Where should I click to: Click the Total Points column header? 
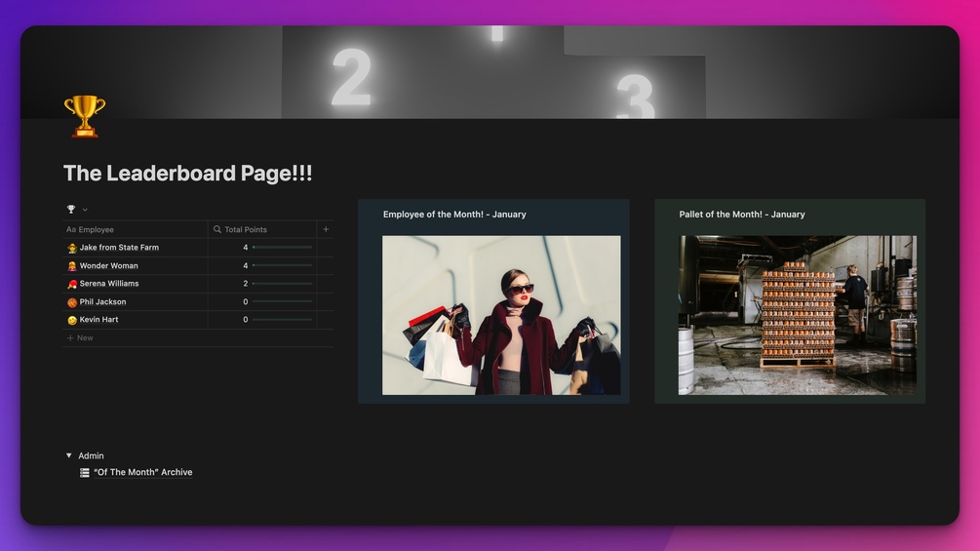coord(262,229)
